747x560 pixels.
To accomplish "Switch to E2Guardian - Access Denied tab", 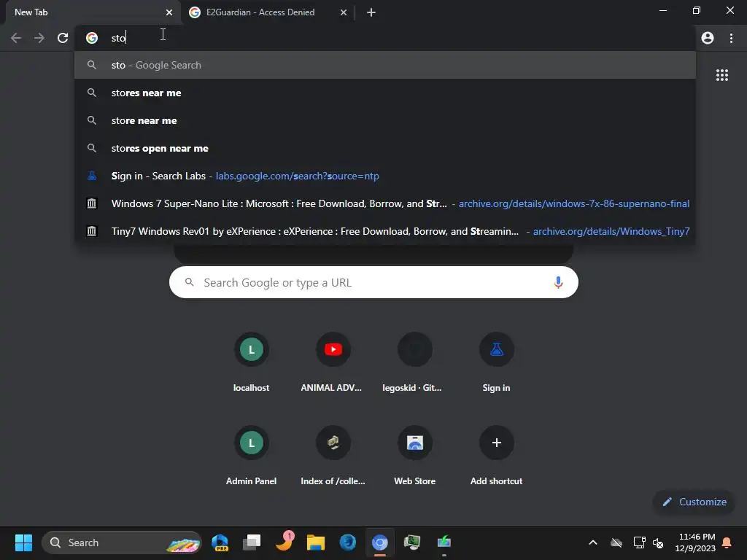I will [x=260, y=12].
